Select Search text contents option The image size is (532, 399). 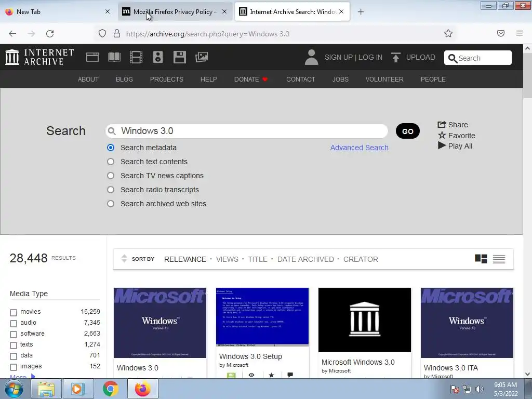click(x=111, y=162)
